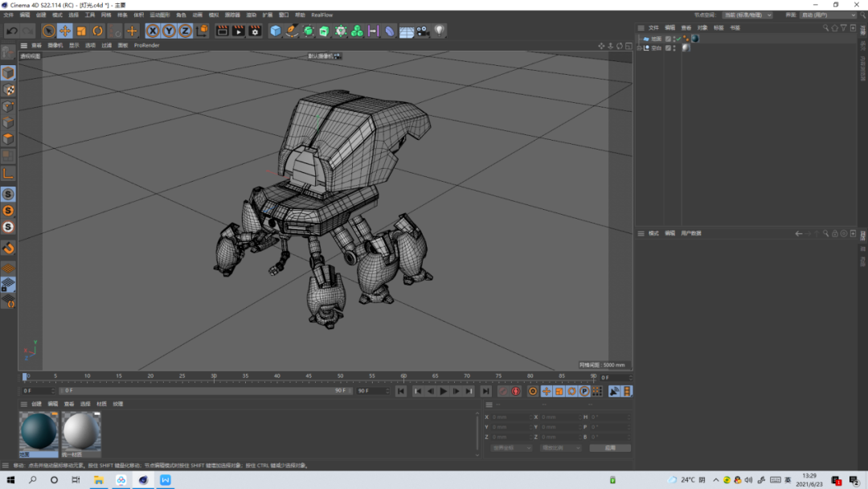Activate the Move tool

tap(65, 31)
